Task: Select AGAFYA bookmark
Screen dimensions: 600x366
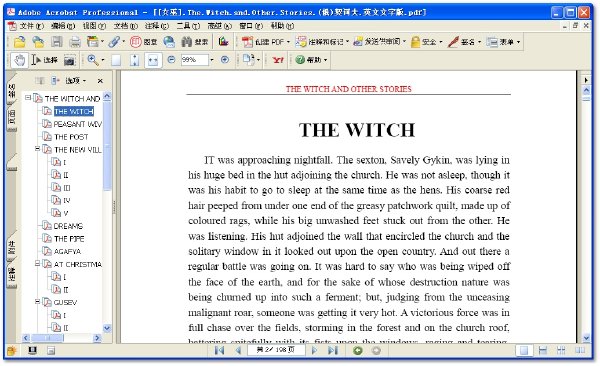Action: click(x=67, y=252)
